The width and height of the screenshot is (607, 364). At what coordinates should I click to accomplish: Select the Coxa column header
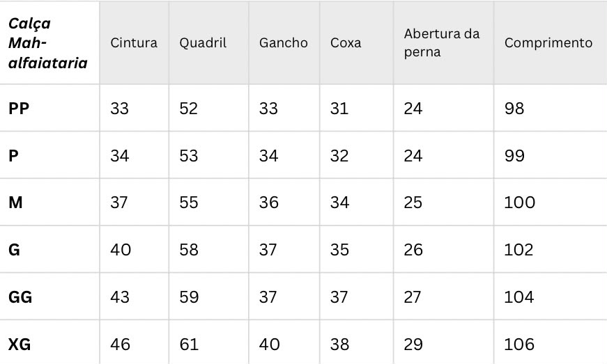[x=346, y=42]
